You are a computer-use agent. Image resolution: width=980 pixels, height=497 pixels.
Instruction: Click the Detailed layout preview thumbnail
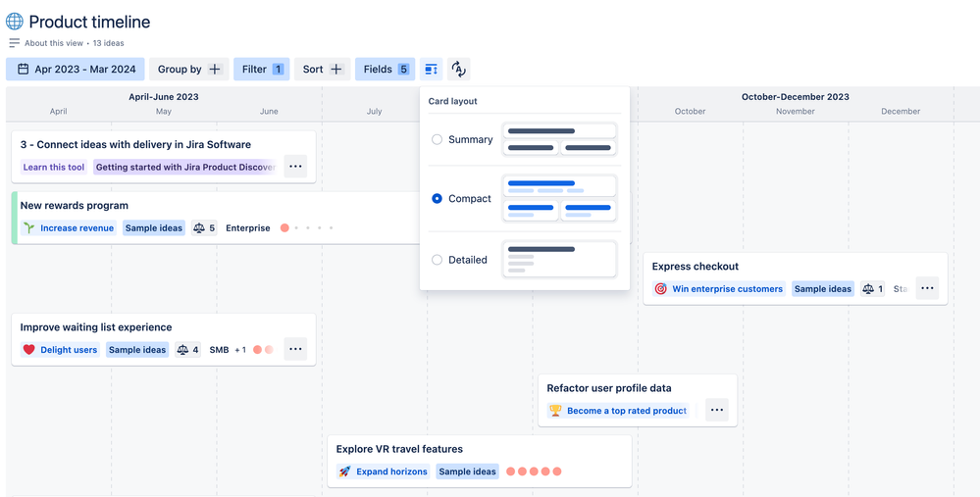[x=560, y=260]
